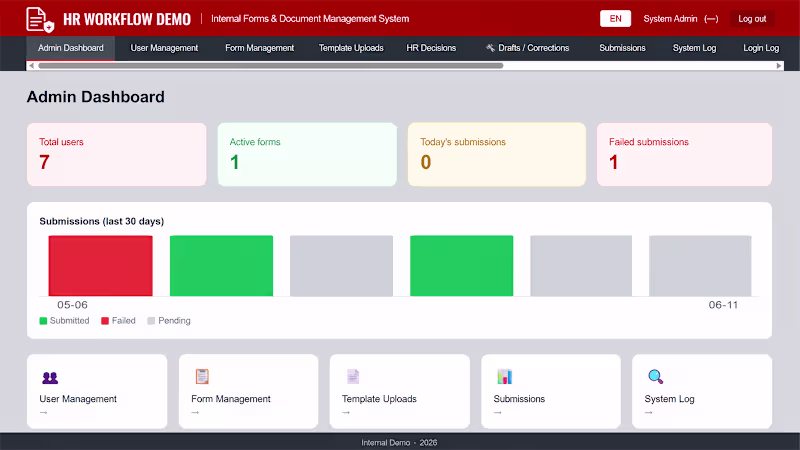This screenshot has height=450, width=800.
Task: Click the Admin Dashboard page heading
Action: pos(95,97)
